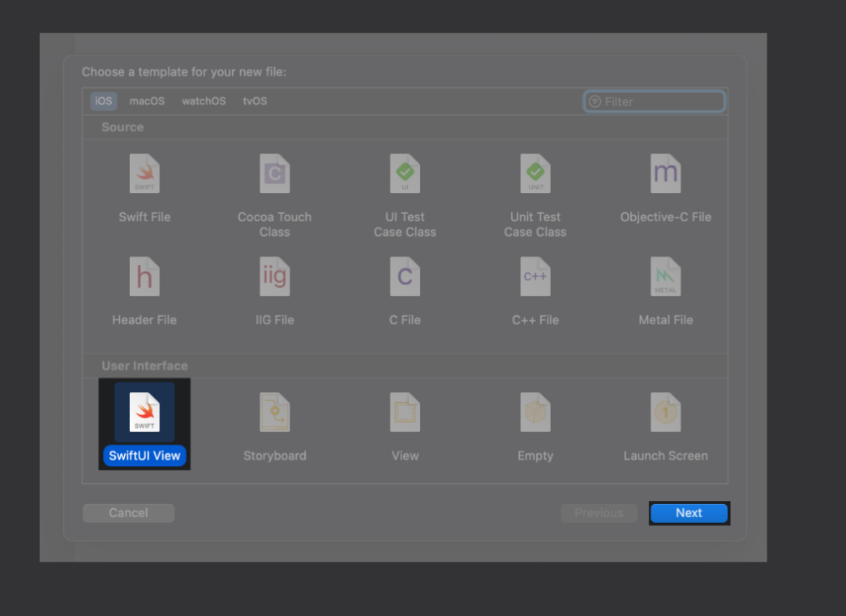Select the Header File template icon
This screenshot has height=616, width=846.
pos(144,276)
